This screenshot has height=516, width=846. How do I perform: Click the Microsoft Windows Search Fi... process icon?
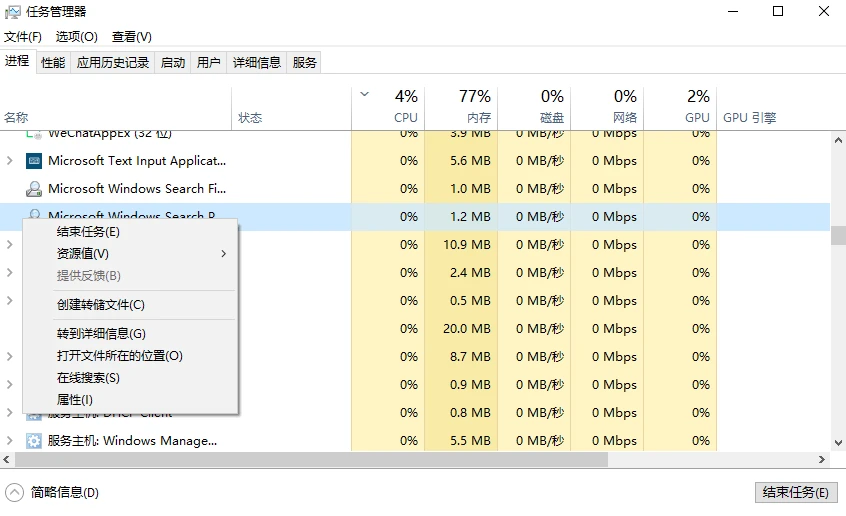(x=34, y=188)
